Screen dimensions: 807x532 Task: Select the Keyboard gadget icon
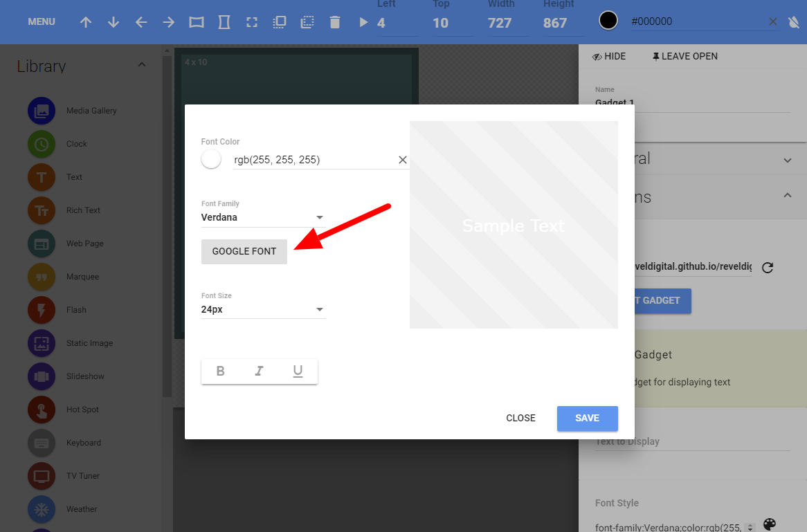(x=41, y=443)
